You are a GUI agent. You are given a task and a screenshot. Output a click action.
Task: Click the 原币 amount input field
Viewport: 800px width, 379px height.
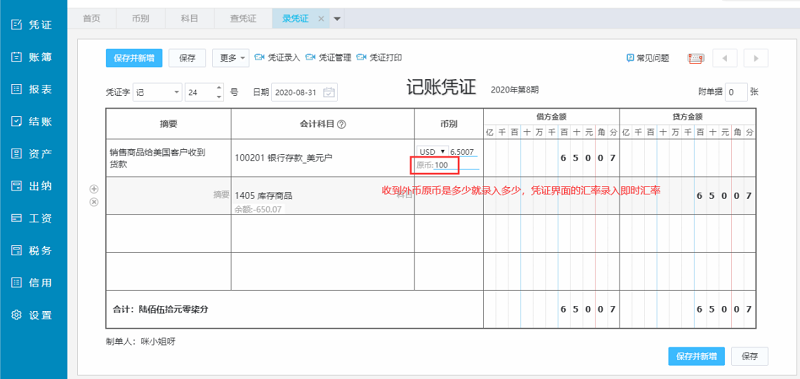coord(455,165)
